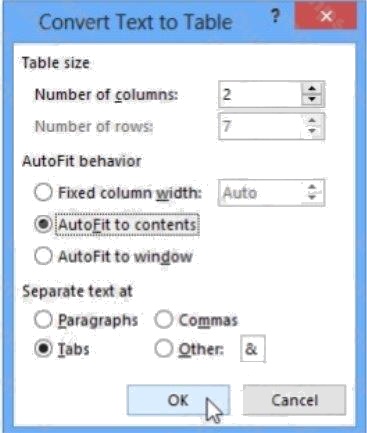This screenshot has width=367, height=433.
Task: Click the help question mark icon
Action: click(275, 16)
